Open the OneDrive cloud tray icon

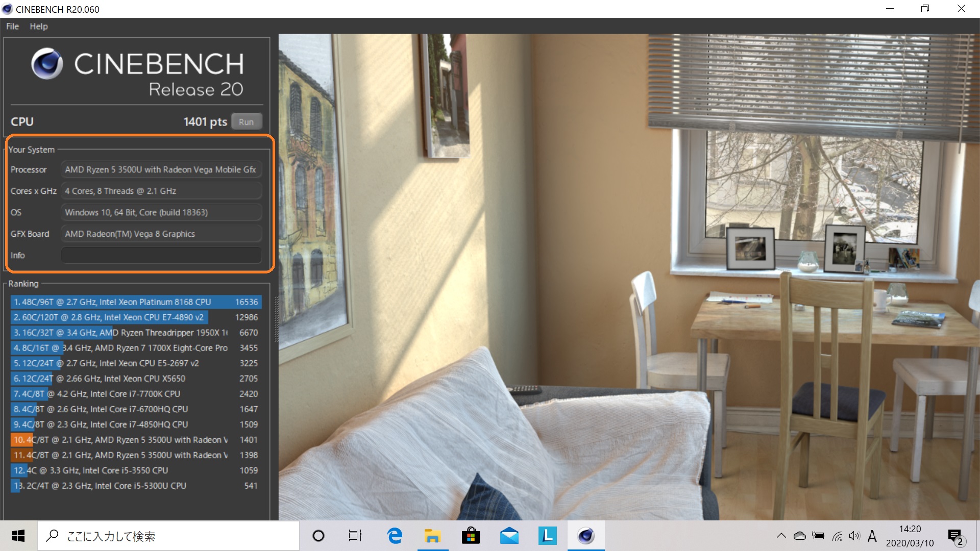click(x=799, y=536)
